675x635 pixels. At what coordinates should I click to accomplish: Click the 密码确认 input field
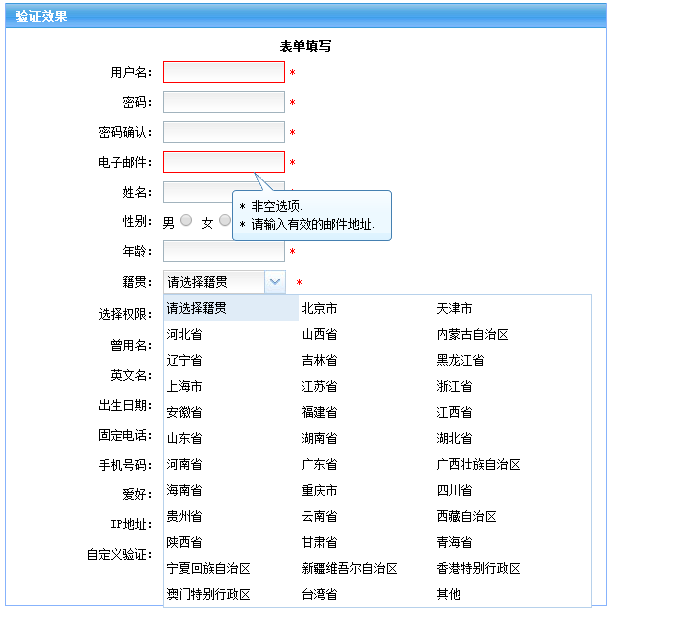(x=224, y=132)
